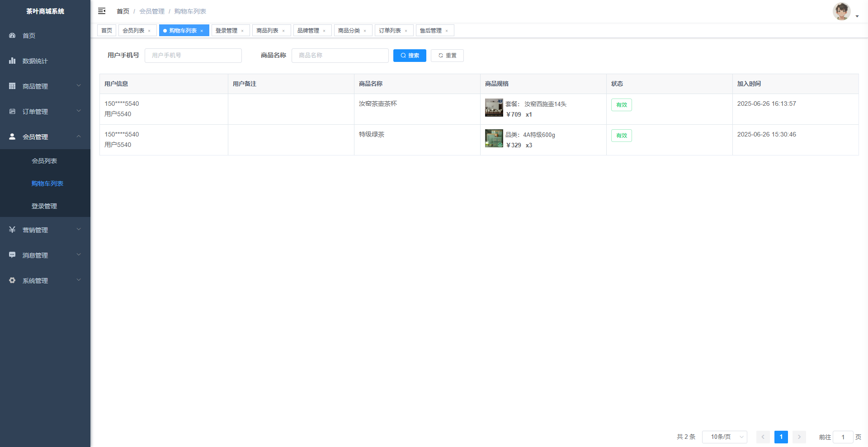Click the 首页 dashboard icon in sidebar

pyautogui.click(x=12, y=35)
